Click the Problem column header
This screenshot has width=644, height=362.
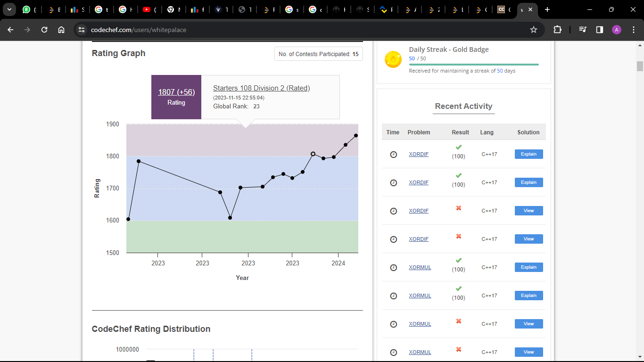[x=419, y=132]
